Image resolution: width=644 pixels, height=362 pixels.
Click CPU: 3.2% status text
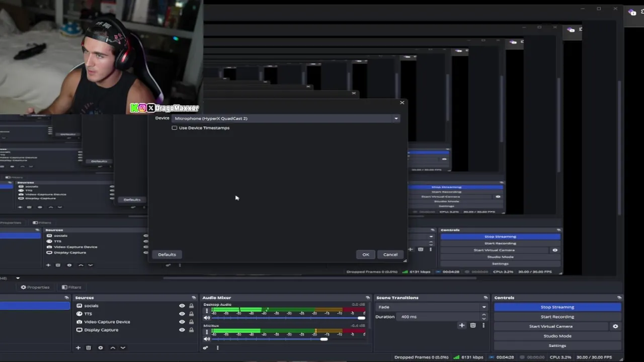click(x=559, y=357)
